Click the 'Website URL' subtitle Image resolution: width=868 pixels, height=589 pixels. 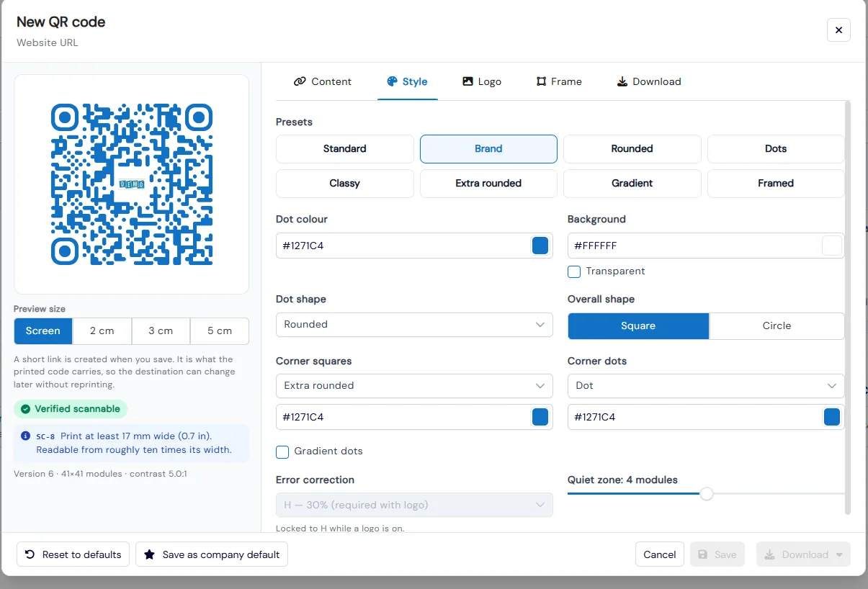pyautogui.click(x=48, y=42)
